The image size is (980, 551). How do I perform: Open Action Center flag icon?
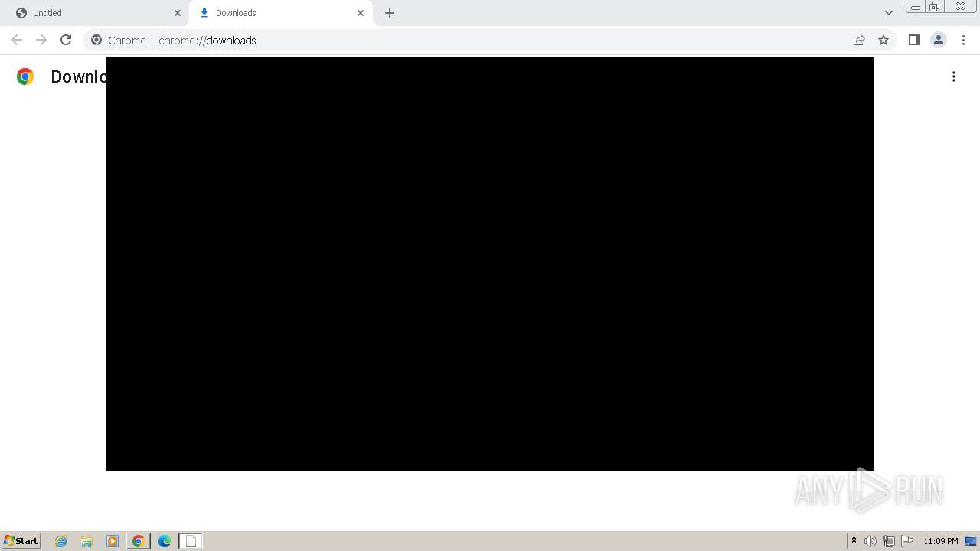(907, 541)
